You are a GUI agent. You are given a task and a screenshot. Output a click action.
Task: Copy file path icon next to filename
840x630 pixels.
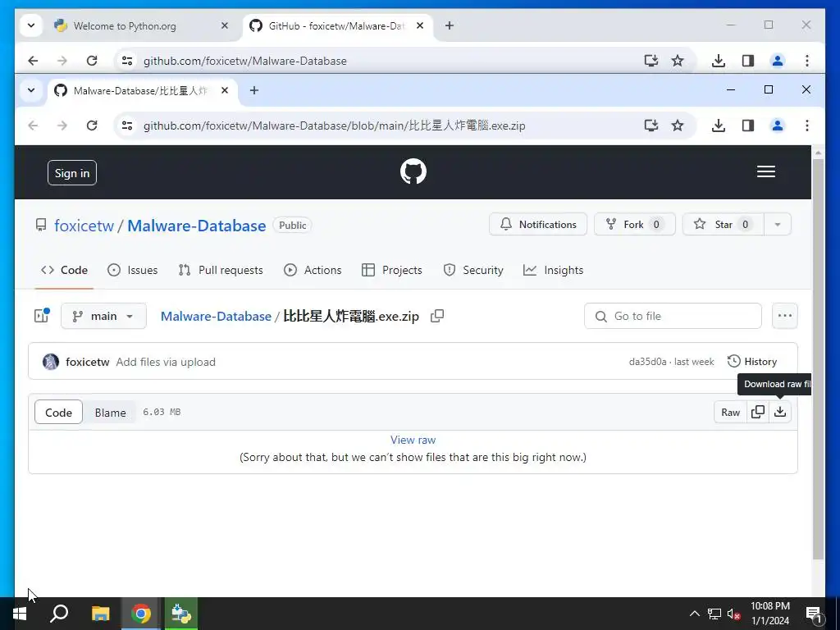click(x=437, y=316)
